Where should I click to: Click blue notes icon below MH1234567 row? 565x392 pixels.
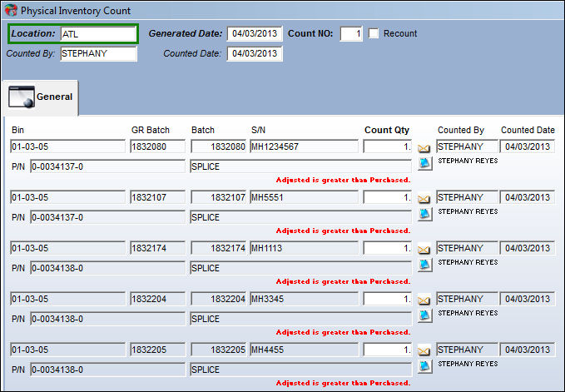point(425,163)
